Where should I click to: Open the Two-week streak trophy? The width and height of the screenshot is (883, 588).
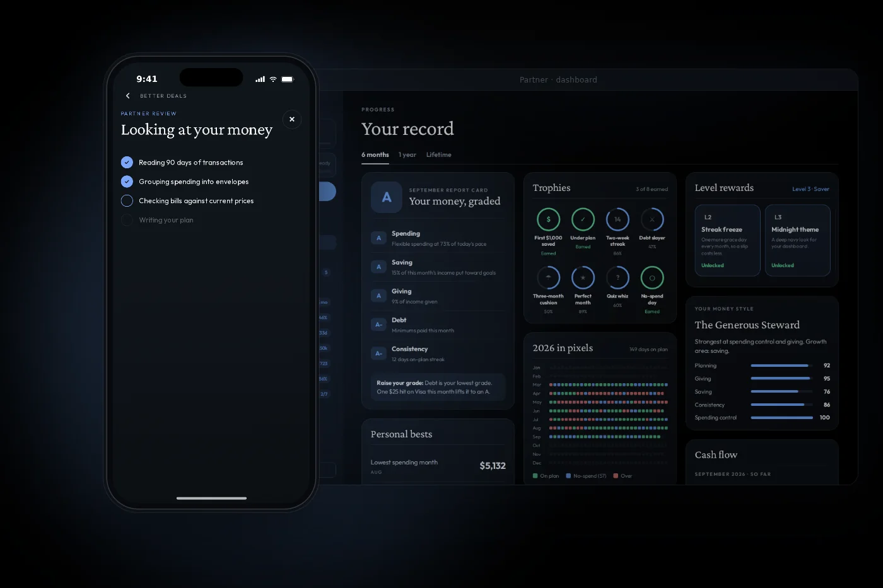coord(617,219)
